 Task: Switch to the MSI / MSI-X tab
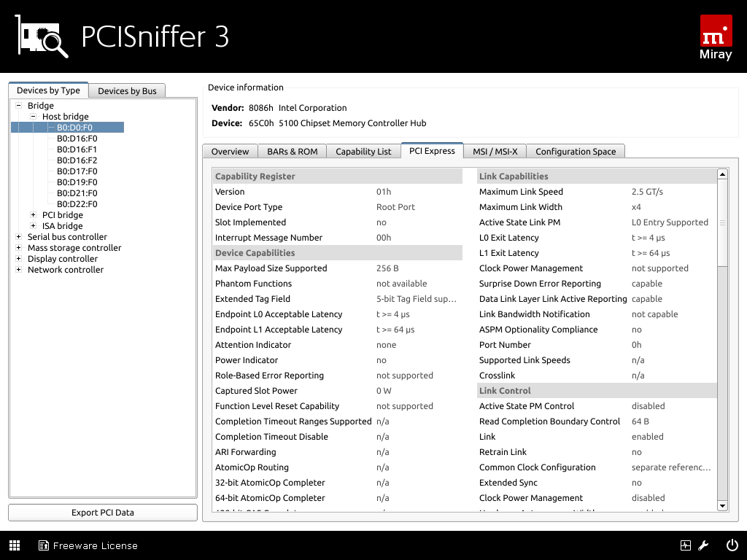tap(495, 152)
